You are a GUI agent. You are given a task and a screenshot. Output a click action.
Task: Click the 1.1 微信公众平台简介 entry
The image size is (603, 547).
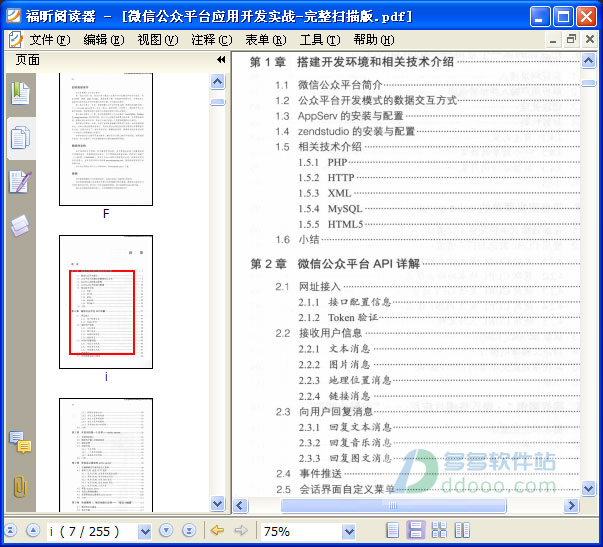(328, 85)
